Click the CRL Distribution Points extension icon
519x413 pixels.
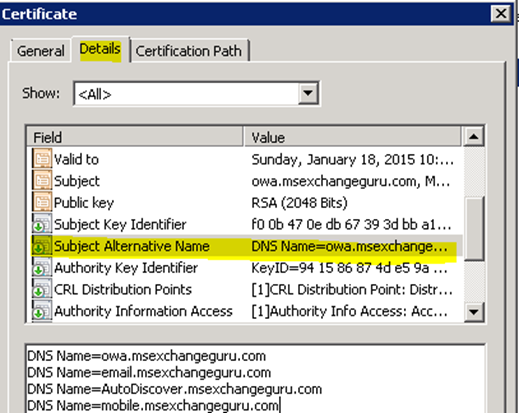click(x=42, y=289)
